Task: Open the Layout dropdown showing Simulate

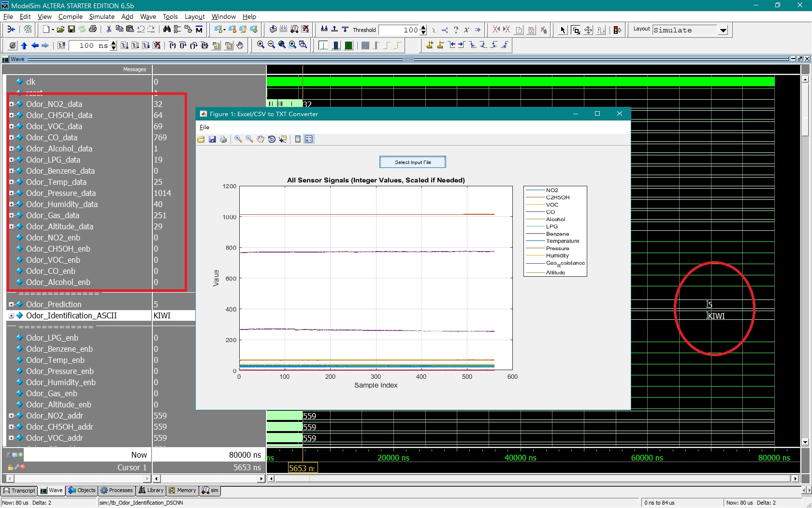Action: 723,30
